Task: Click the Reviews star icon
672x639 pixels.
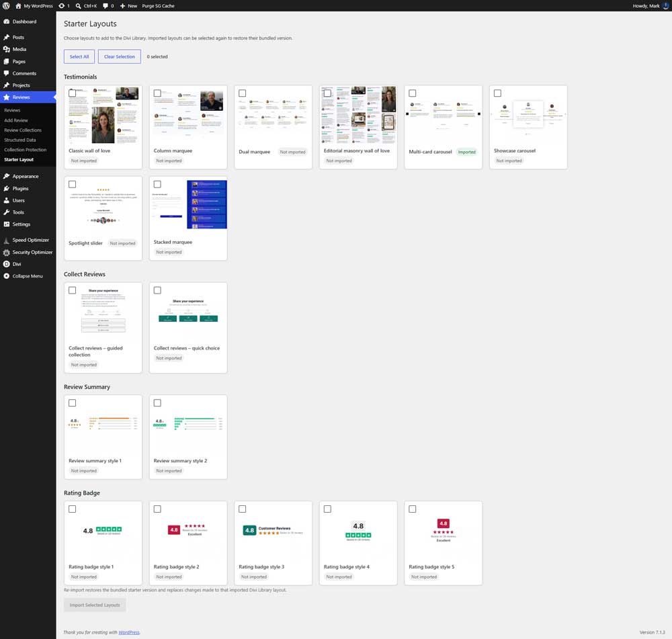Action: [7, 97]
